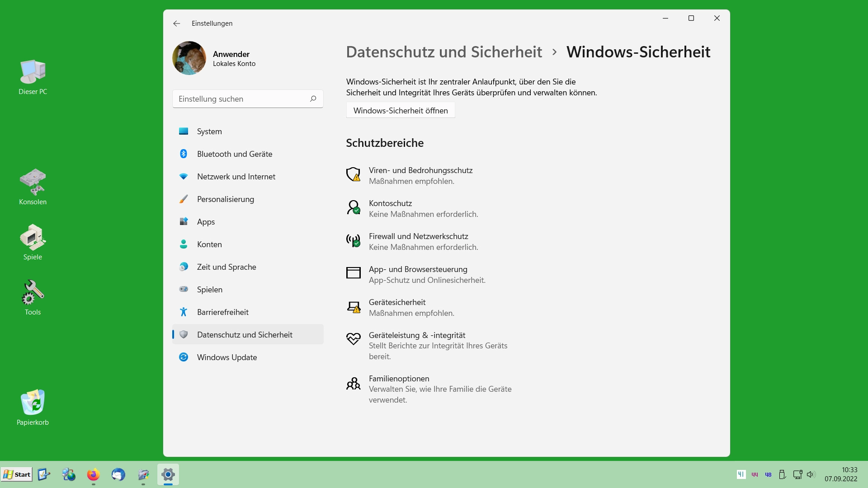This screenshot has width=868, height=488.
Task: Minimize the Einstellungen window
Action: click(x=665, y=18)
